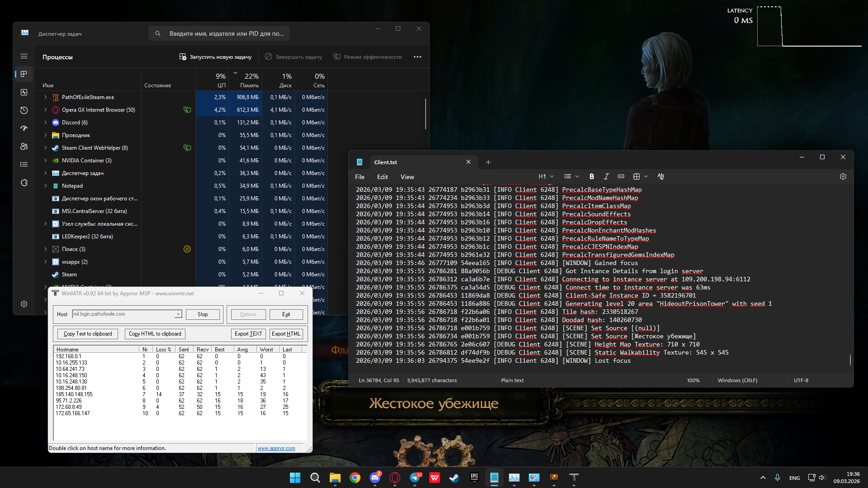This screenshot has height=488, width=868.
Task: Open Task Manager Performance sidebar icon
Action: pyautogui.click(x=24, y=92)
